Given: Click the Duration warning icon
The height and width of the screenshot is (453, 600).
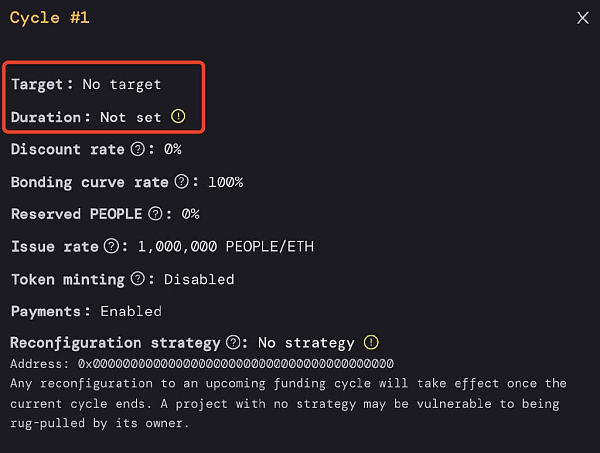Looking at the screenshot, I should pos(178,116).
